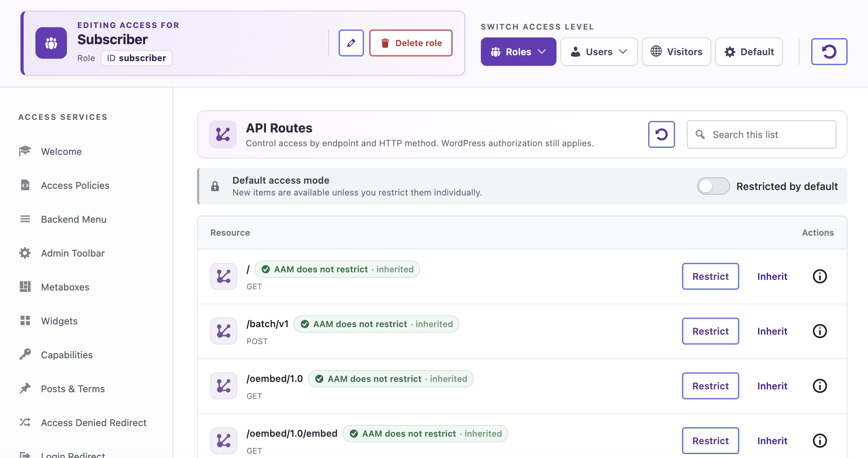Restrict the / GET route

[x=710, y=276]
